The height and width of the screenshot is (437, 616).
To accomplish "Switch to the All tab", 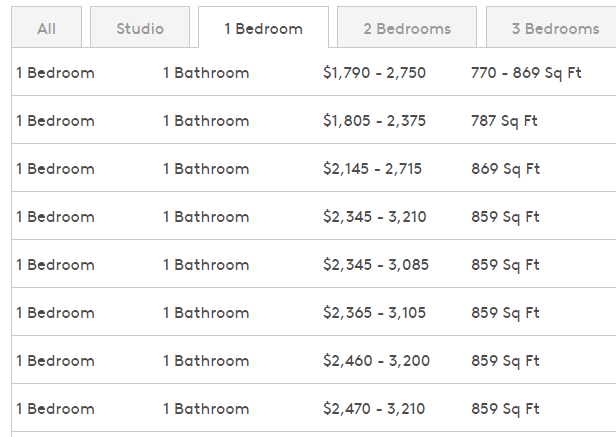I will pos(46,27).
